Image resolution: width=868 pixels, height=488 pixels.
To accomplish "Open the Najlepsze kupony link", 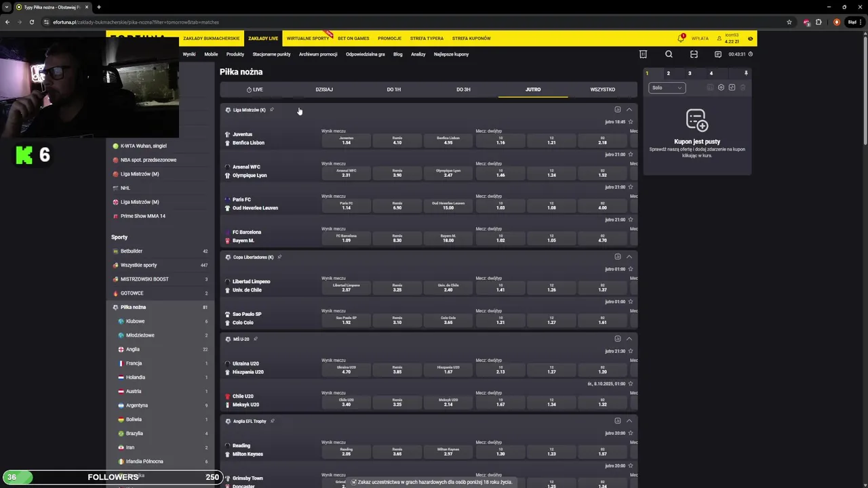I will click(x=452, y=54).
